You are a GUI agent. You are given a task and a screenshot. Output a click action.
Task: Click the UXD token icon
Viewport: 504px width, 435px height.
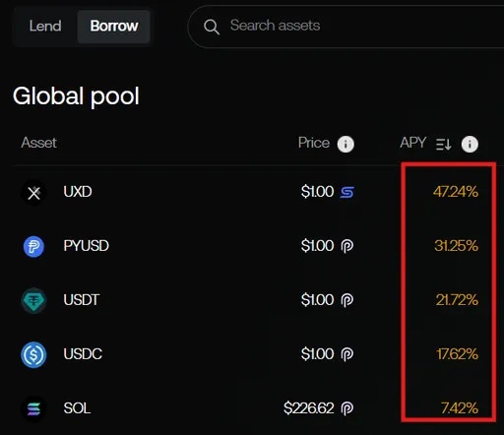(x=33, y=193)
